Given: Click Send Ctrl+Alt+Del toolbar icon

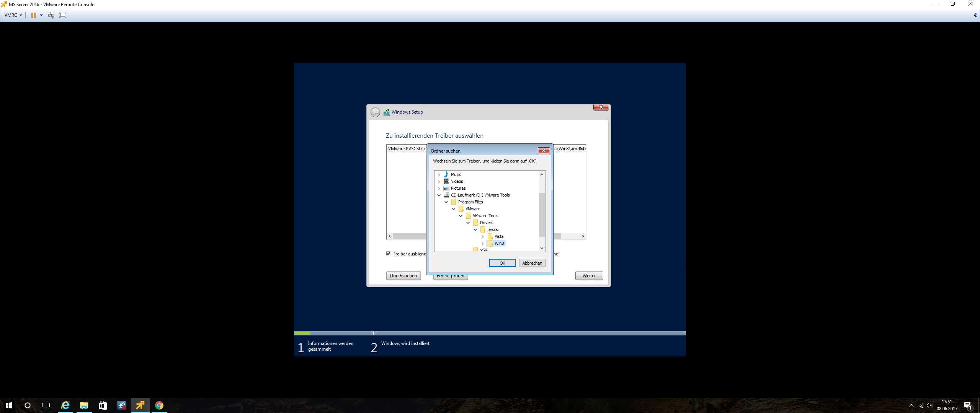Looking at the screenshot, I should [51, 15].
